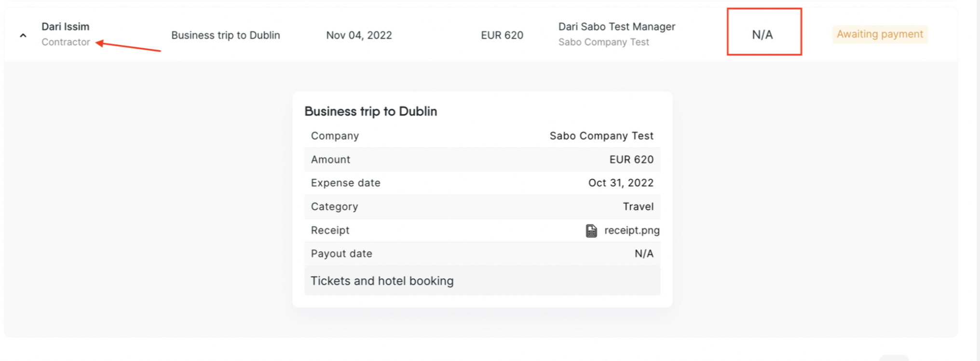Screen dimensions: 980x361
Task: Click Business trip to Dublin in table row
Action: (225, 35)
